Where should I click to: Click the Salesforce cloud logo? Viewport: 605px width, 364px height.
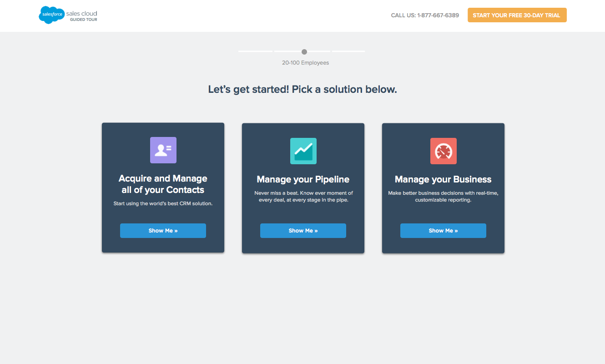click(x=51, y=15)
